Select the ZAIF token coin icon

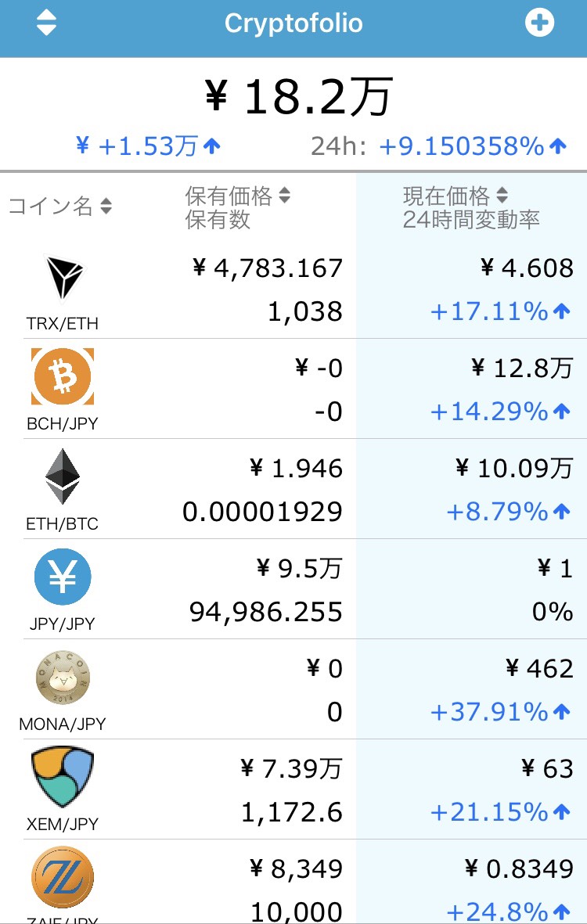pyautogui.click(x=63, y=877)
